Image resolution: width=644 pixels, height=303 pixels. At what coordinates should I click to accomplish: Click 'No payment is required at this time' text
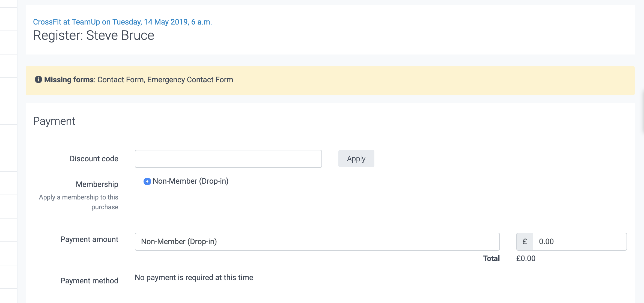coord(194,278)
